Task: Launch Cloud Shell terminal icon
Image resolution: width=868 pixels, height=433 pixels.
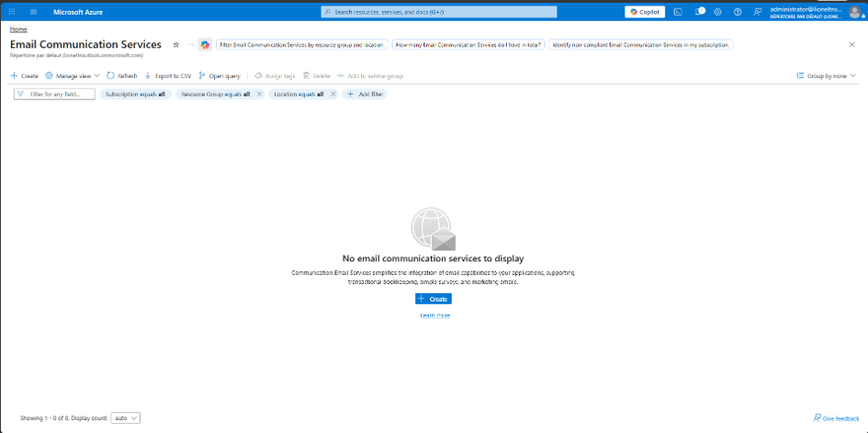Action: coord(678,12)
